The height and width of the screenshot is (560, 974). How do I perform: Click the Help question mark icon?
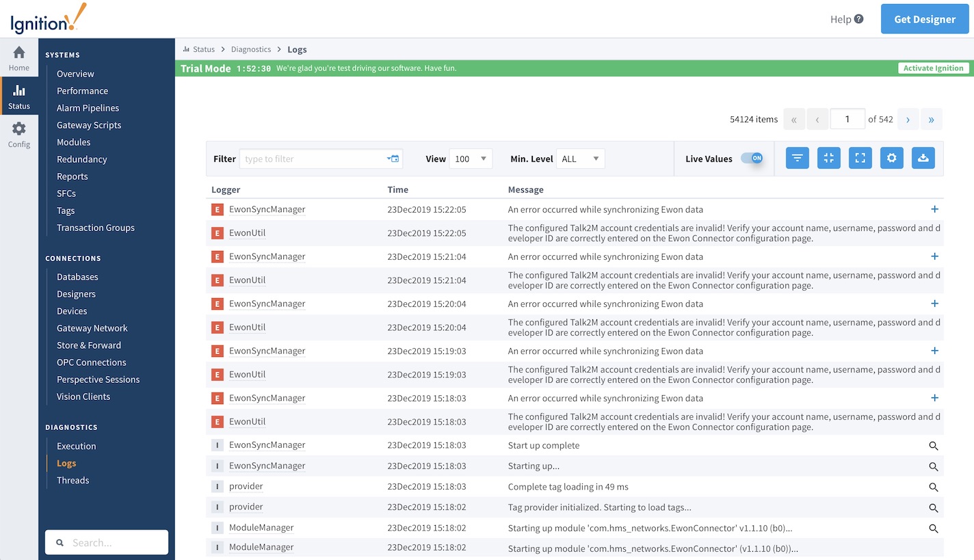click(859, 19)
